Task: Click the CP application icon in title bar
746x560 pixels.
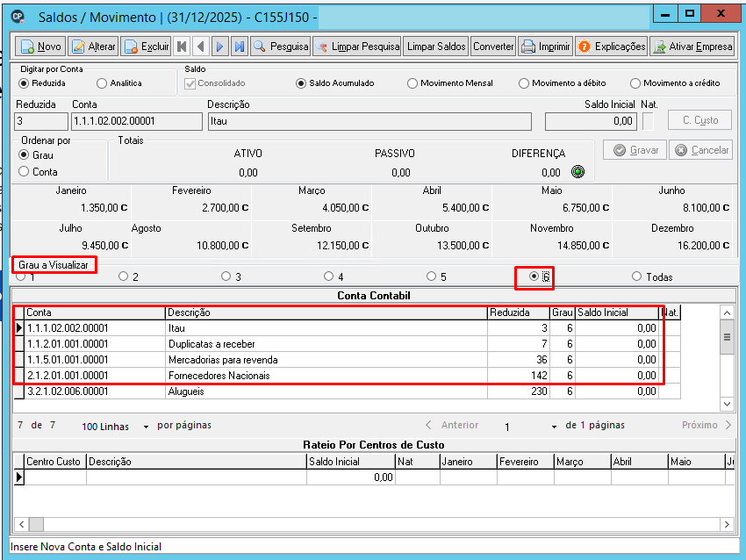Action: [18, 17]
